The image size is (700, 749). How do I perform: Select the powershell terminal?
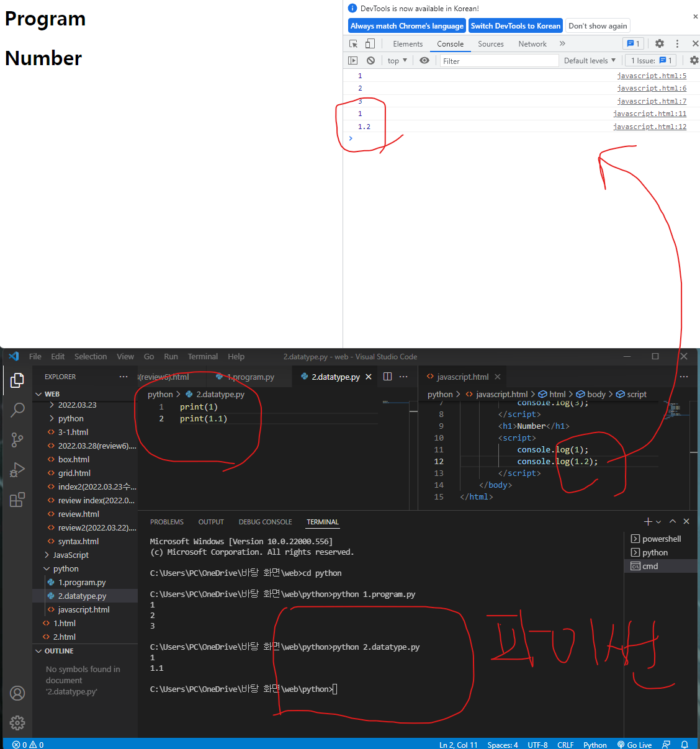click(x=660, y=539)
